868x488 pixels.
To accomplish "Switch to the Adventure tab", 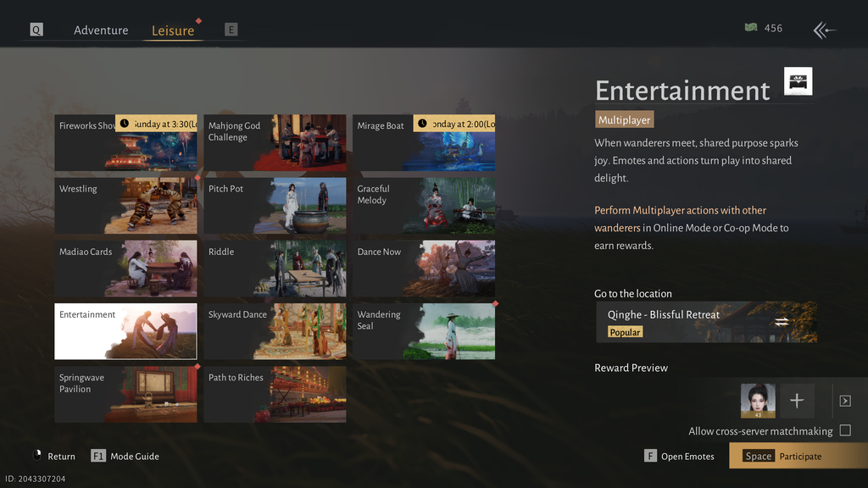I will (101, 30).
